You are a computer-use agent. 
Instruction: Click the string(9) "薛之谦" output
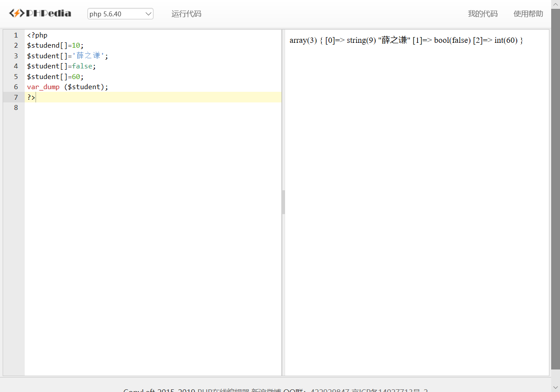379,40
